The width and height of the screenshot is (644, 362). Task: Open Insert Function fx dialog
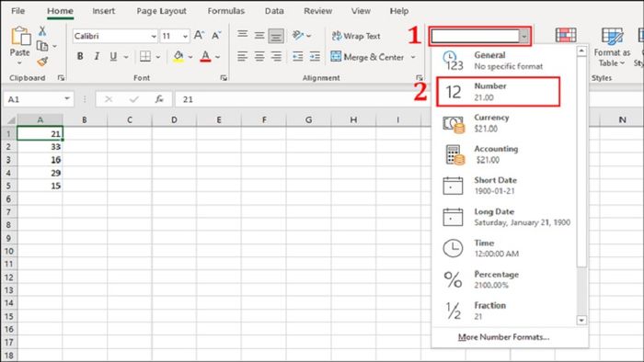click(x=159, y=99)
